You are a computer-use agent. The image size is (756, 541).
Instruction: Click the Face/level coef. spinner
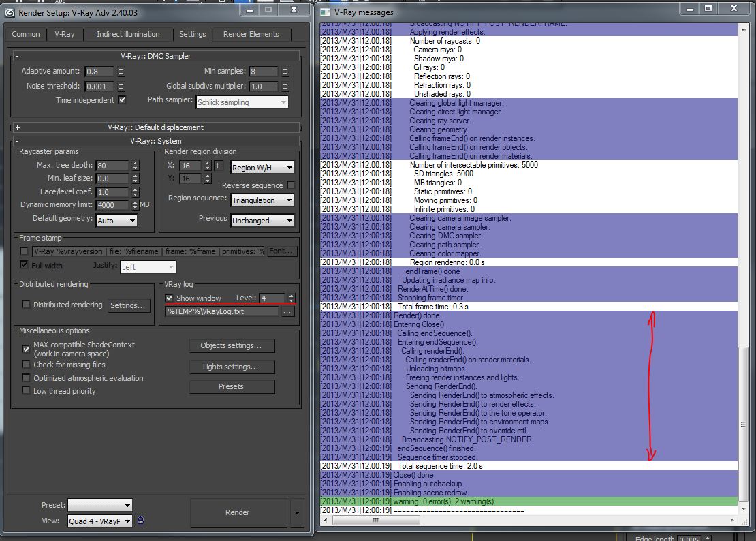click(135, 192)
